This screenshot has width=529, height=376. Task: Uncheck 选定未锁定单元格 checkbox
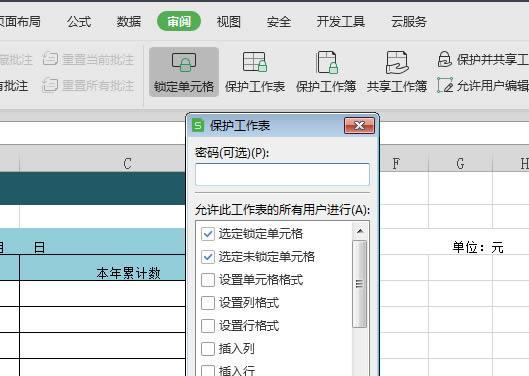point(208,257)
